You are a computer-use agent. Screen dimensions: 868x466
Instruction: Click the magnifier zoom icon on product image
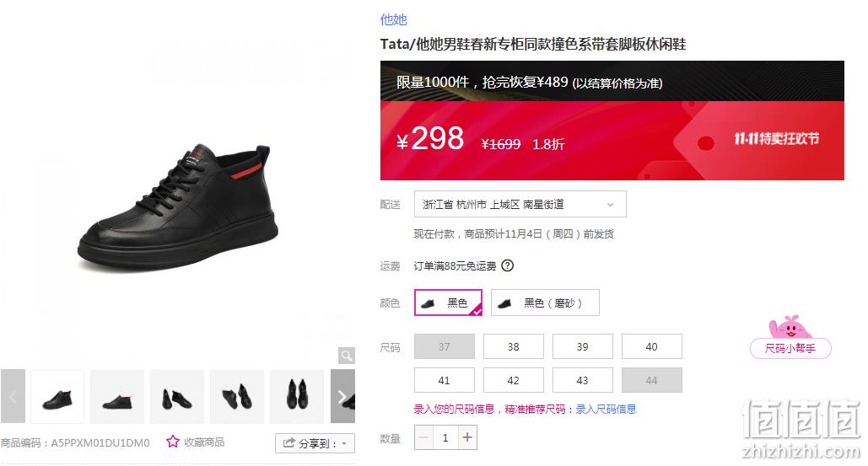pyautogui.click(x=347, y=356)
